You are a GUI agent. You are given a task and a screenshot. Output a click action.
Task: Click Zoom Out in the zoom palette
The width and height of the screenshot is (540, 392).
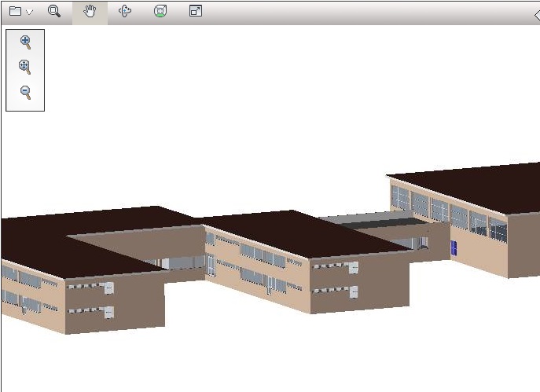[x=25, y=93]
